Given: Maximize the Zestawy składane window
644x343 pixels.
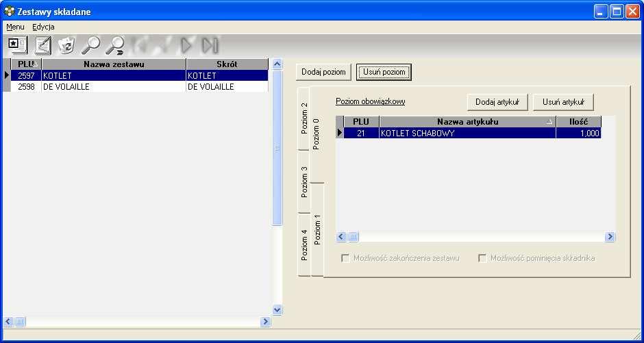Looking at the screenshot, I should click(617, 11).
